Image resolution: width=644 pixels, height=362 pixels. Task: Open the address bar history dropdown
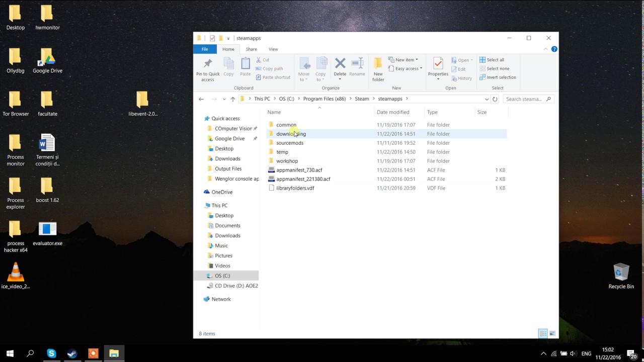pyautogui.click(x=487, y=99)
